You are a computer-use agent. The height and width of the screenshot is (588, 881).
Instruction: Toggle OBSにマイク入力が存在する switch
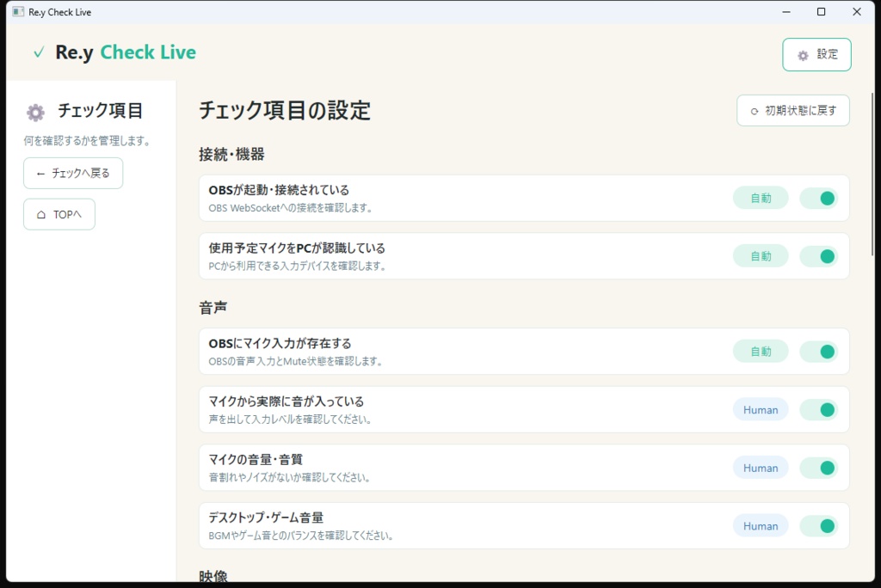[x=819, y=352]
